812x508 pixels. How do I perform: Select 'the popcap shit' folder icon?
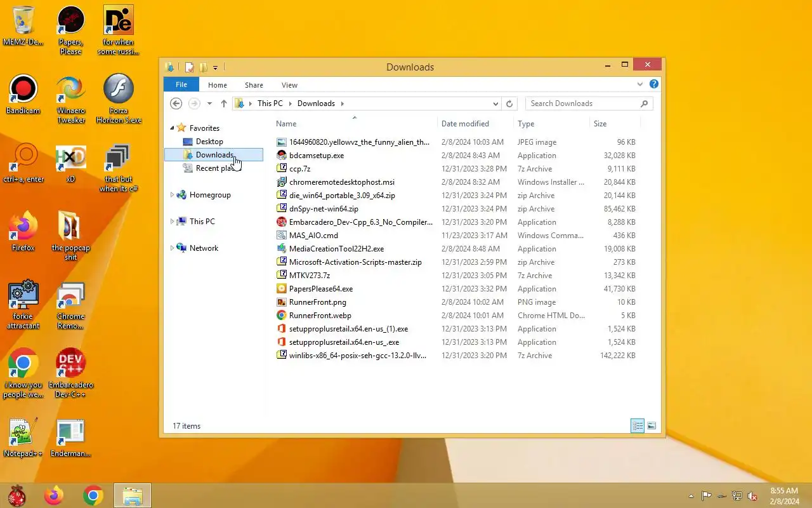point(70,237)
